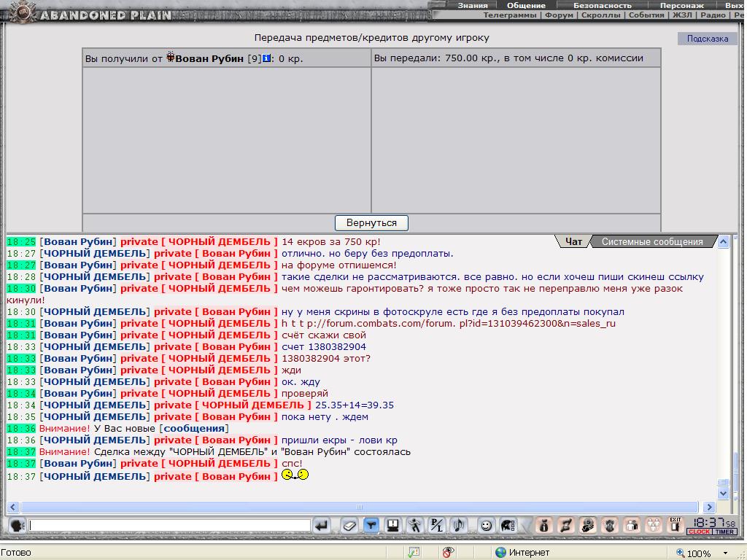The height and width of the screenshot is (560, 747).
Task: Click chat horizontal scrollbar left arrow
Action: coord(13,507)
